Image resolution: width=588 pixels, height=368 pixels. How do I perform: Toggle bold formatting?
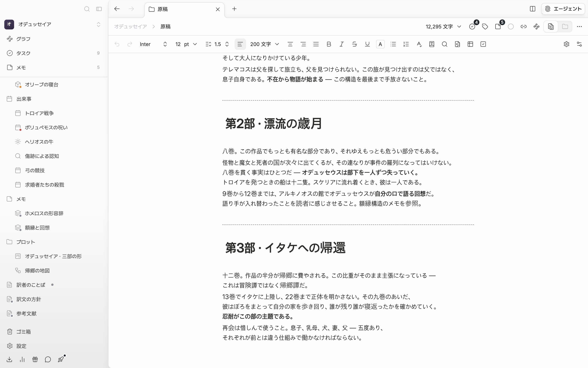click(329, 44)
